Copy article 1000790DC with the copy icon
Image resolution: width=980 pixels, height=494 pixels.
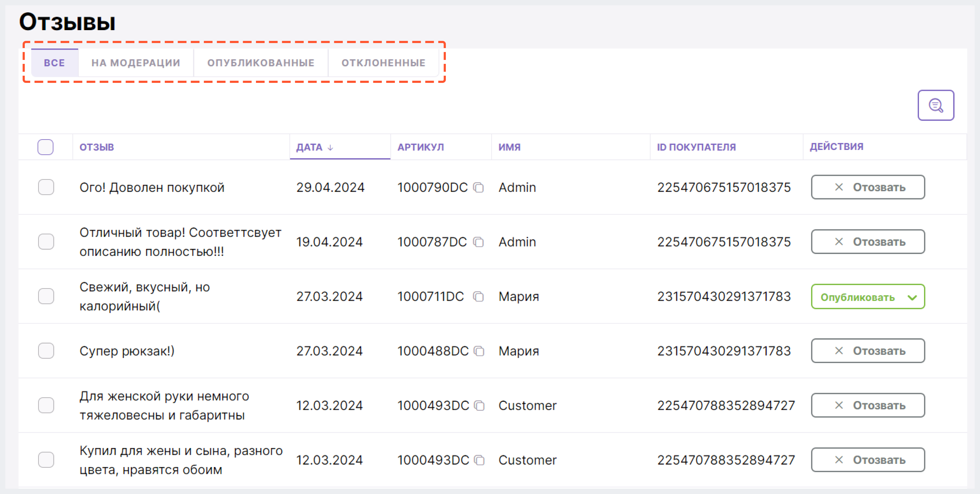pos(479,188)
